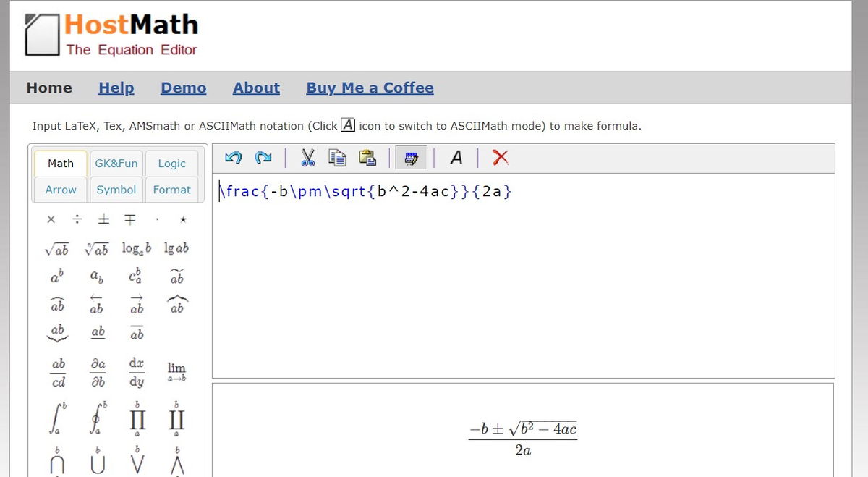This screenshot has width=868, height=477.
Task: Insert the limit notation template
Action: [176, 371]
